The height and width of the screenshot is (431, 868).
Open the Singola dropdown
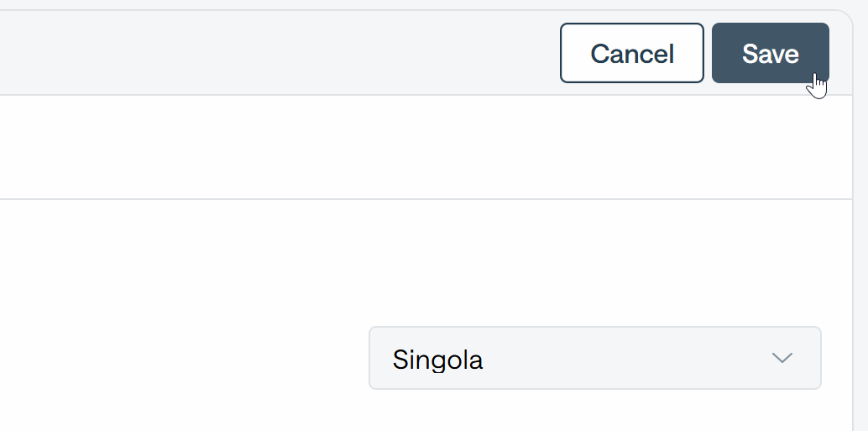click(x=595, y=358)
